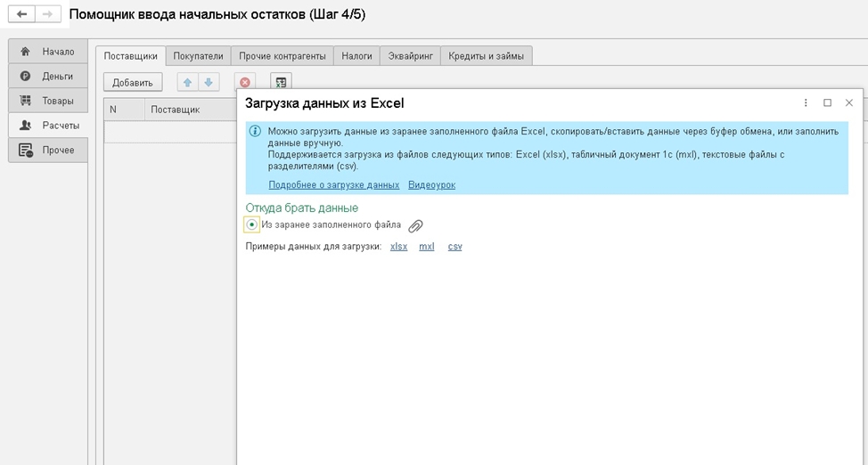Click the load from Excel toolbar icon

(281, 83)
